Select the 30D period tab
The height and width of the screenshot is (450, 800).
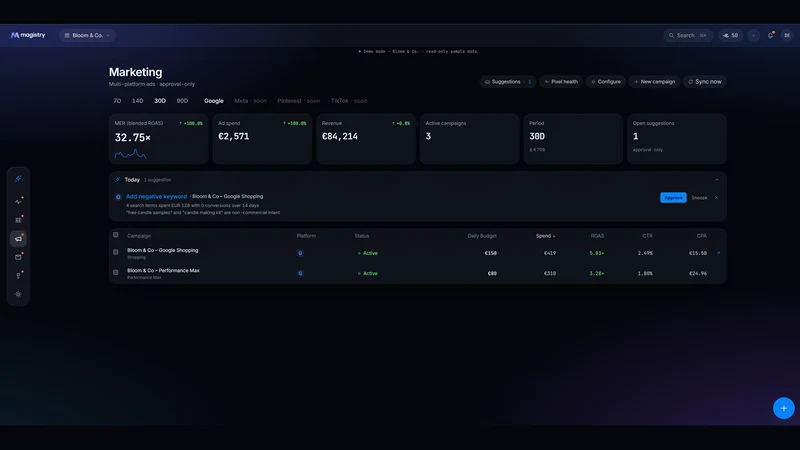(x=160, y=101)
